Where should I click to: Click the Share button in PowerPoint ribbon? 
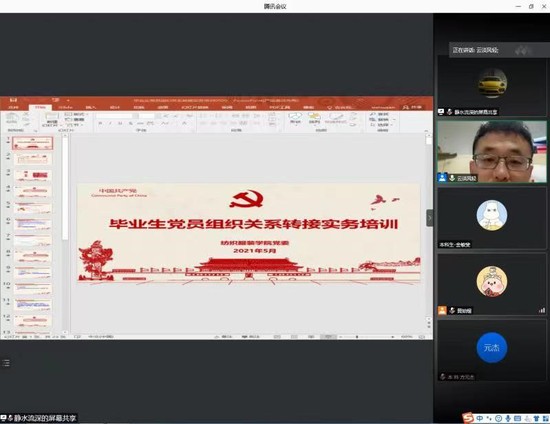click(412, 107)
